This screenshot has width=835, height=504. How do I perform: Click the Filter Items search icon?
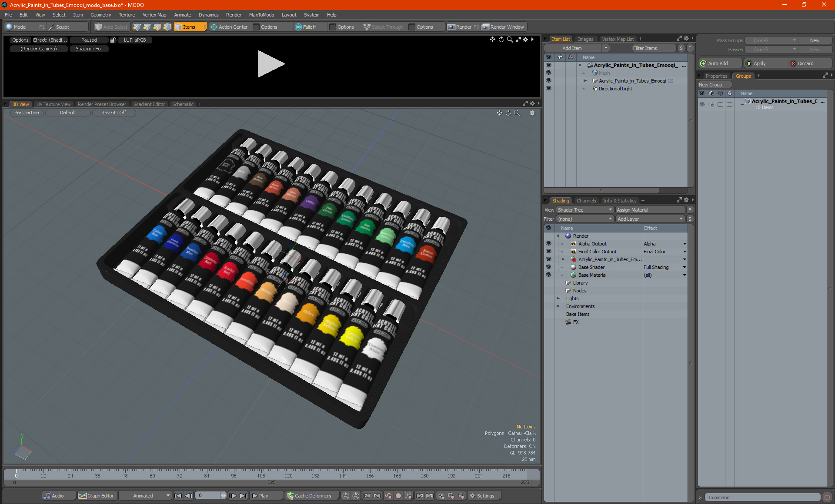coord(681,48)
